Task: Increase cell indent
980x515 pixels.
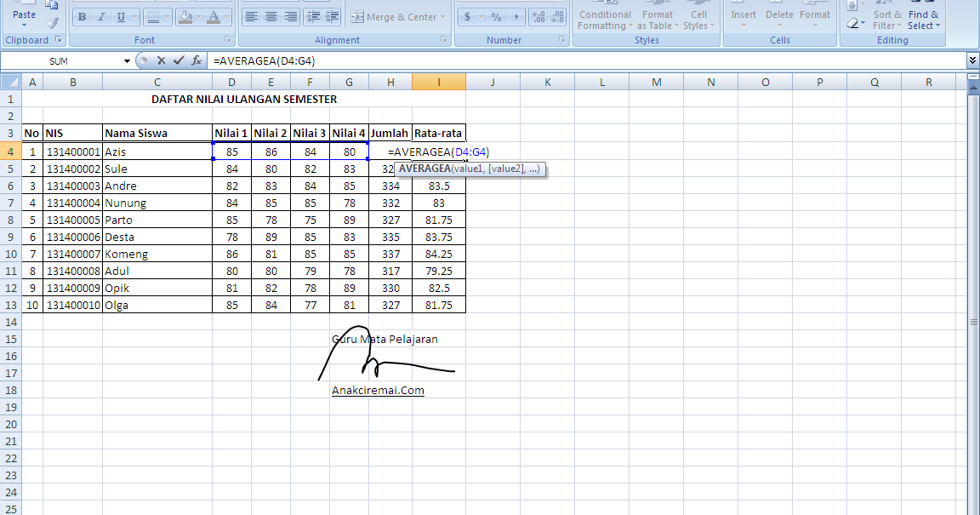Action: coord(333,17)
